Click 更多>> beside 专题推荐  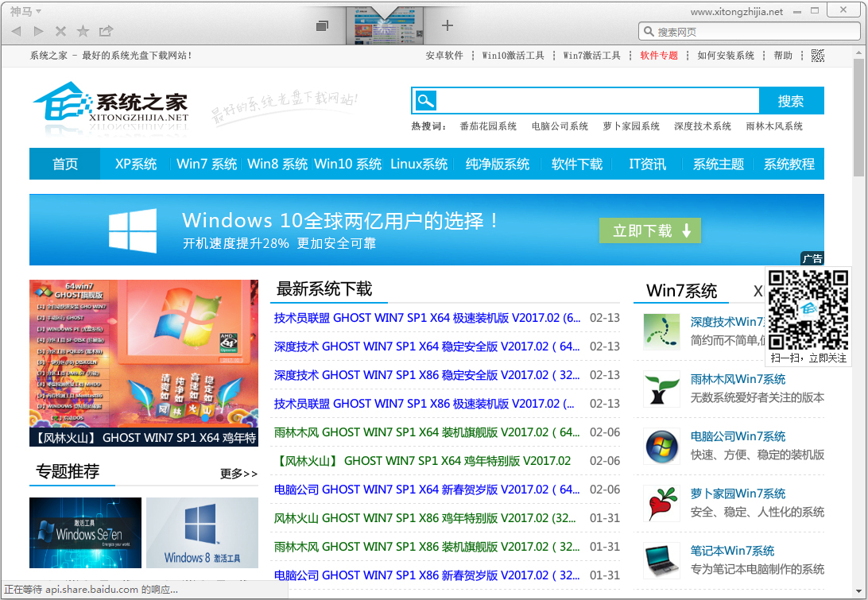coord(238,474)
